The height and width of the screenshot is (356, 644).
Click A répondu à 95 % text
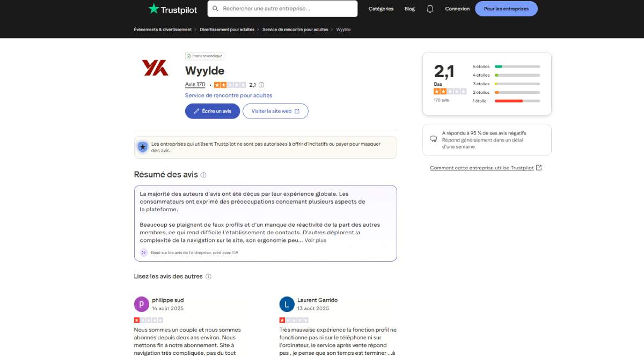pyautogui.click(x=484, y=133)
